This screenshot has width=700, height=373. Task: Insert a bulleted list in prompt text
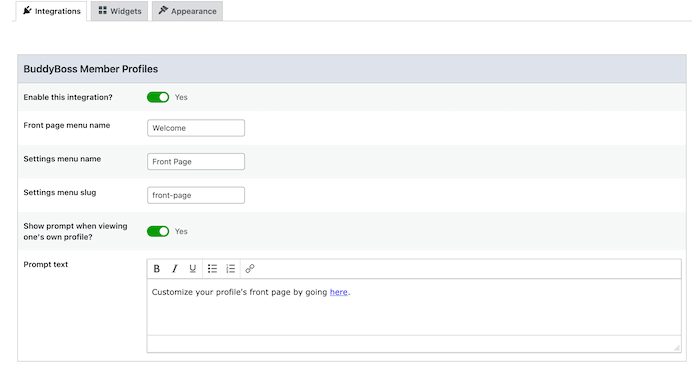coord(212,269)
